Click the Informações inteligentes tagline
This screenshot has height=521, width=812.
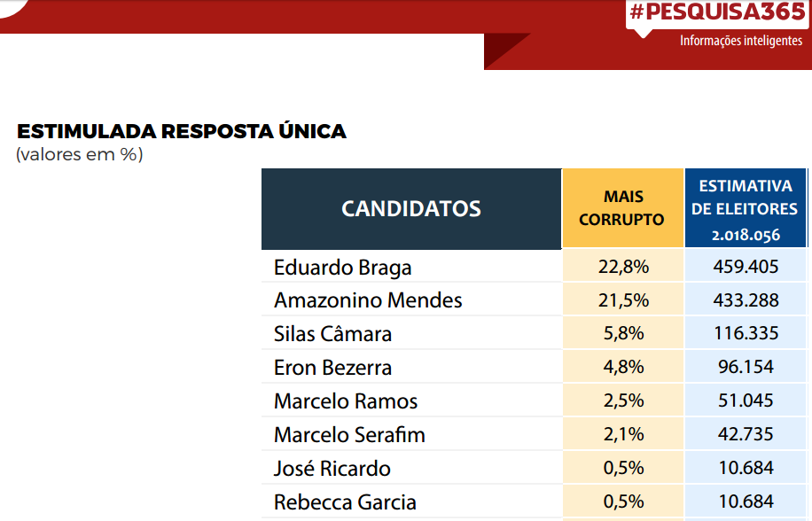(x=741, y=41)
